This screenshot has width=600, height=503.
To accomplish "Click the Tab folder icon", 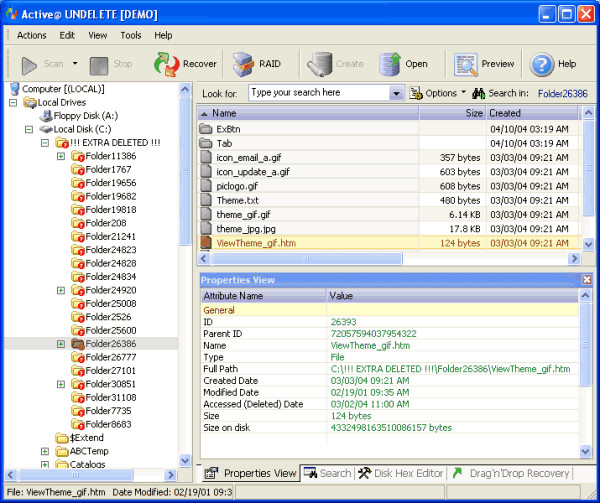I will coord(206,143).
